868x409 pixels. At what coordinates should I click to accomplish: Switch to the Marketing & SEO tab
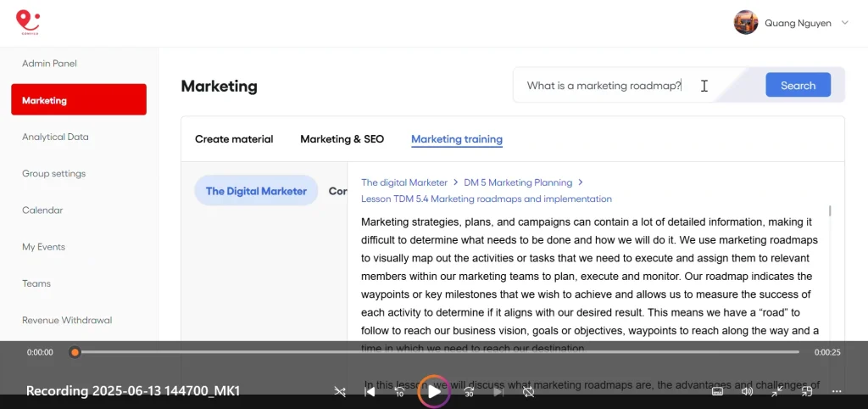click(x=342, y=139)
